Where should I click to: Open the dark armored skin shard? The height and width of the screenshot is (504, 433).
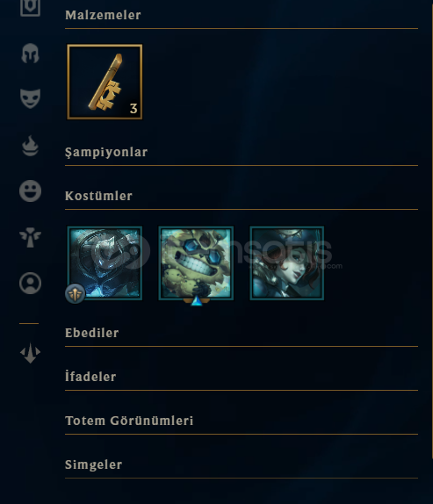pyautogui.click(x=105, y=263)
